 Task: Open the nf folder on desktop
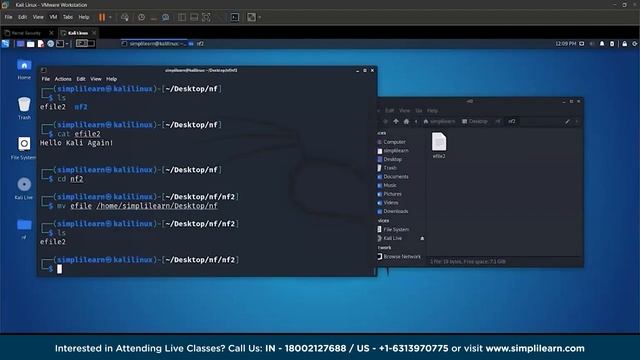24,228
